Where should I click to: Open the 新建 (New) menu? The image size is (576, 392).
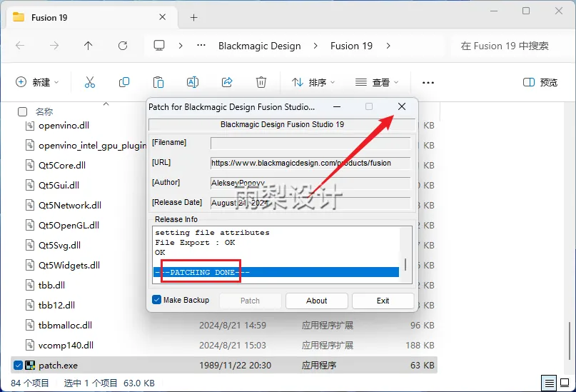pos(37,82)
